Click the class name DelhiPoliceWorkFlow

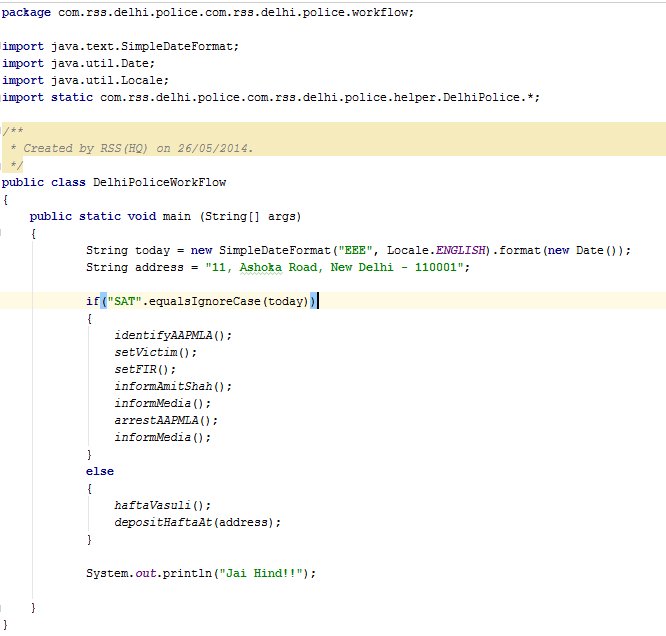[x=159, y=182]
